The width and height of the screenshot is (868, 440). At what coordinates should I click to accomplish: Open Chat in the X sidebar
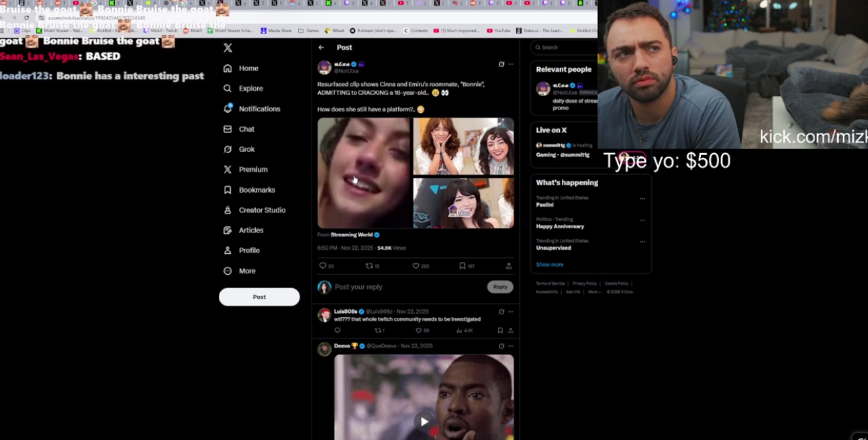(239, 129)
